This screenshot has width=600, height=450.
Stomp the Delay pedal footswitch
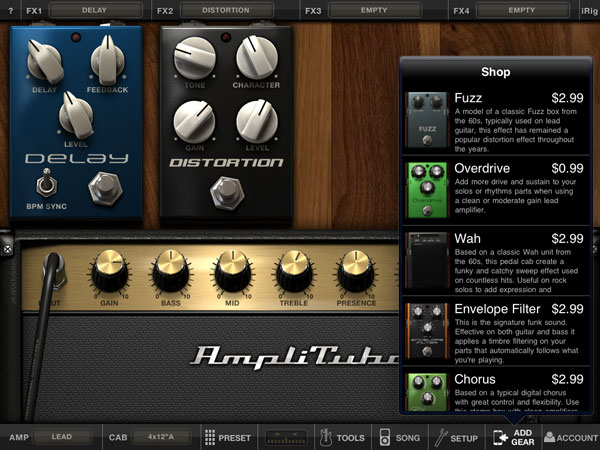click(105, 189)
